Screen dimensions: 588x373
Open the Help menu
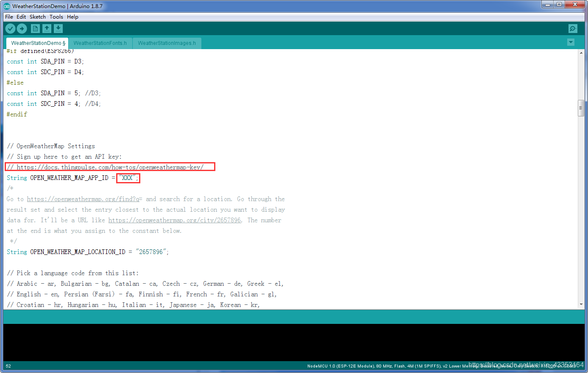pyautogui.click(x=72, y=17)
